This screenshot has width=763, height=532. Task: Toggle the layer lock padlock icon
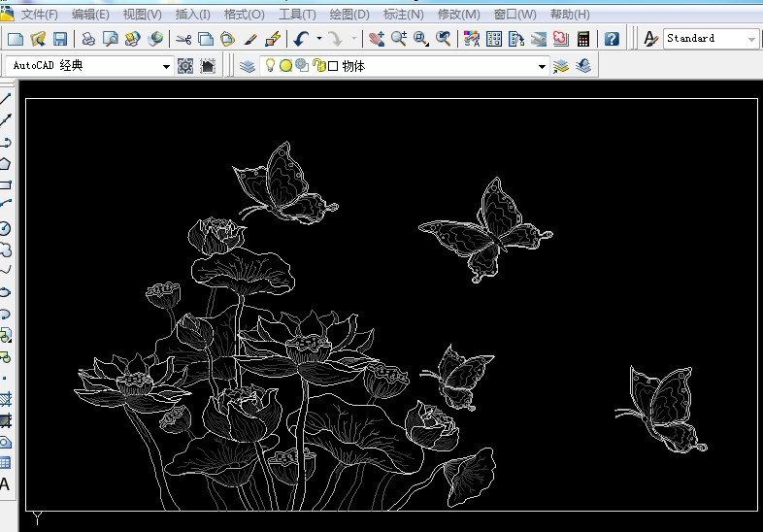[x=317, y=66]
